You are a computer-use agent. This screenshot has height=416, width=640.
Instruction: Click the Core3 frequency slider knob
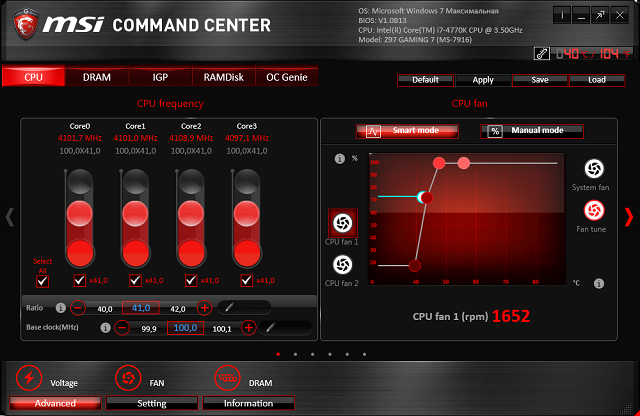pyautogui.click(x=247, y=213)
